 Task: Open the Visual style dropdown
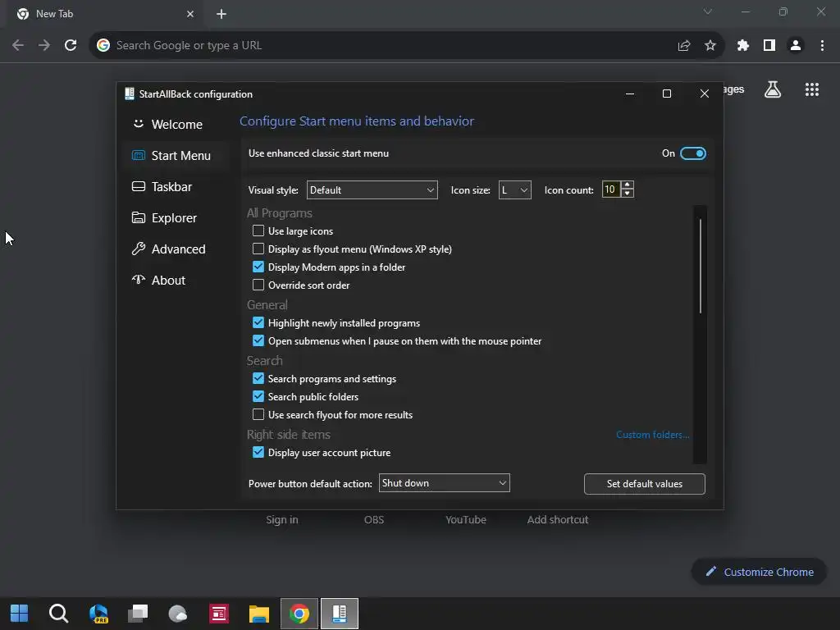click(x=372, y=190)
